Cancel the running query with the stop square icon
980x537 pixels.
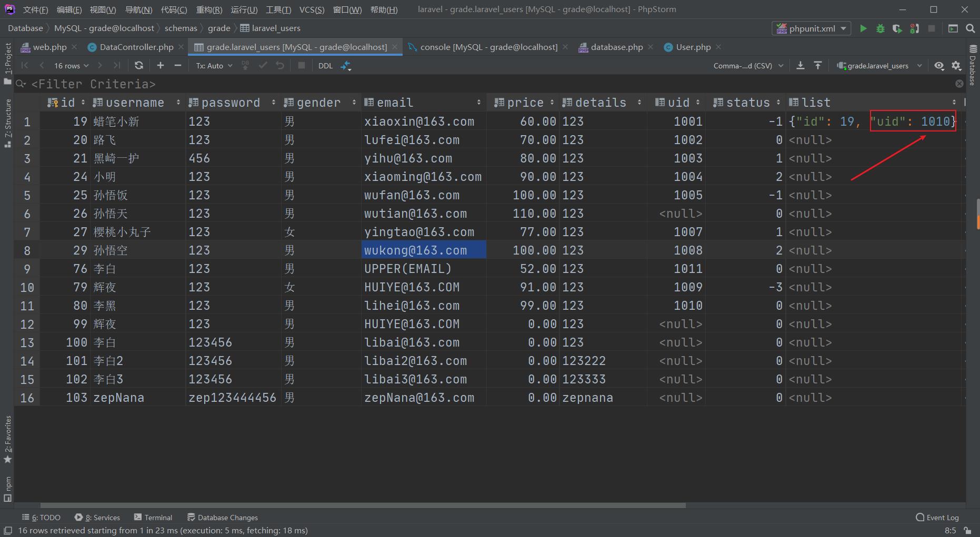[x=302, y=65]
